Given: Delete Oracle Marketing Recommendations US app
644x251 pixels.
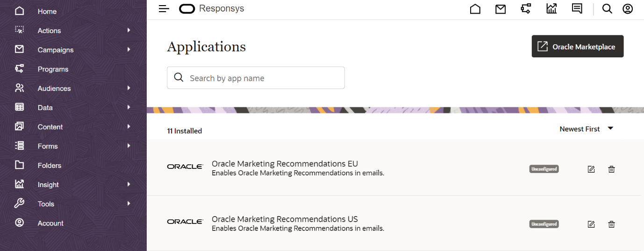Looking at the screenshot, I should [x=611, y=224].
